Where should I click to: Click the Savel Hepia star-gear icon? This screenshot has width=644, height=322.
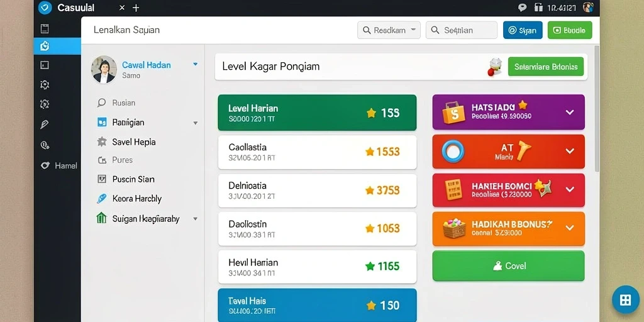click(102, 142)
